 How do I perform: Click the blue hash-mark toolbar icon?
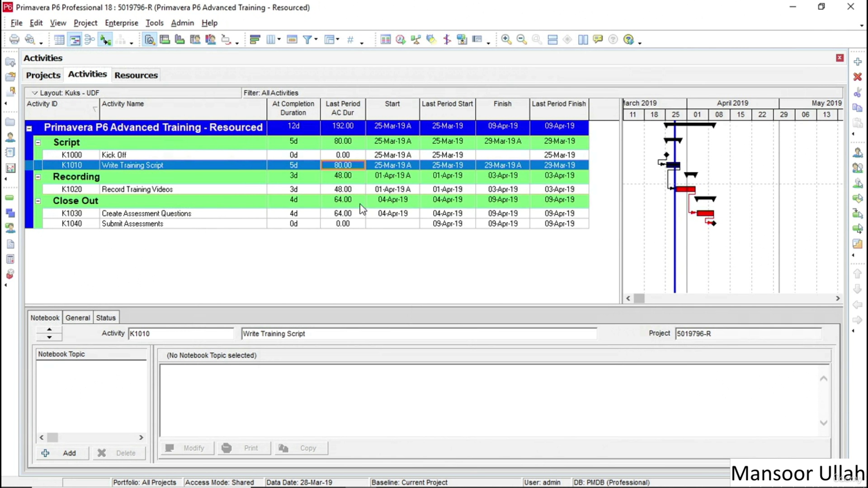coord(350,40)
